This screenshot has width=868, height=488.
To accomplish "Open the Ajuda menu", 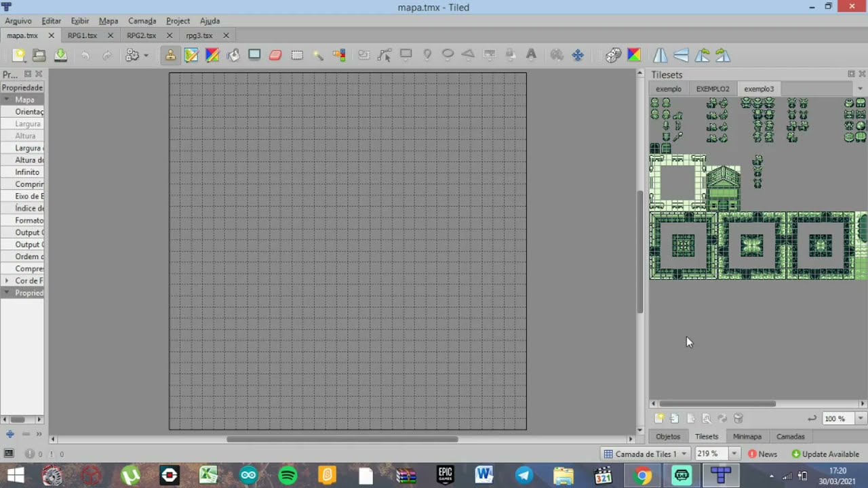I will pos(210,21).
